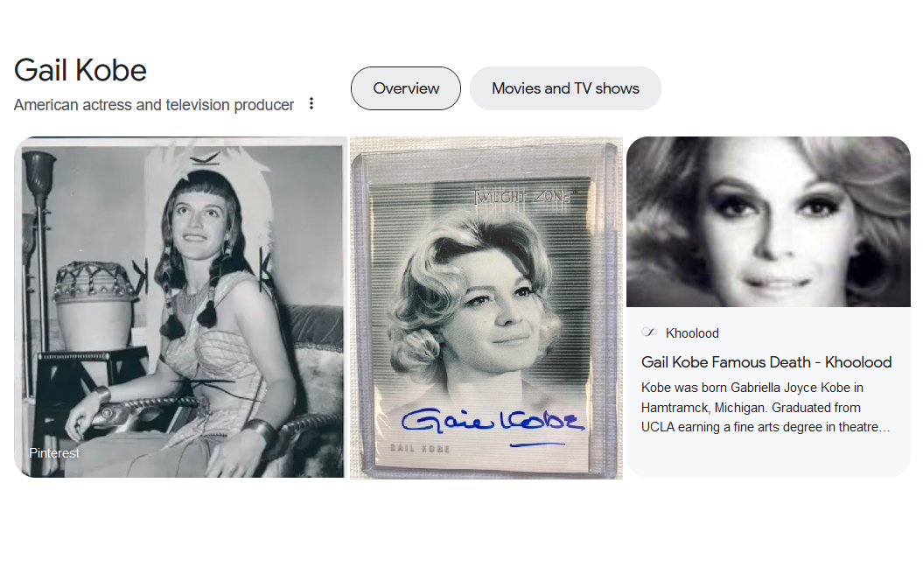Image resolution: width=923 pixels, height=588 pixels.
Task: Click the Gail Kobe heading
Action: click(80, 71)
